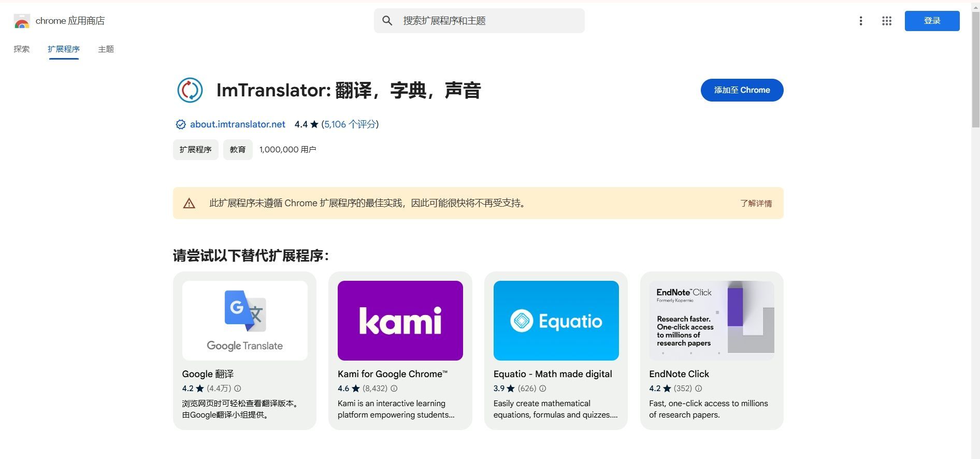Click the Chrome Web Store rainbow logo
The height and width of the screenshot is (459, 980).
[22, 21]
